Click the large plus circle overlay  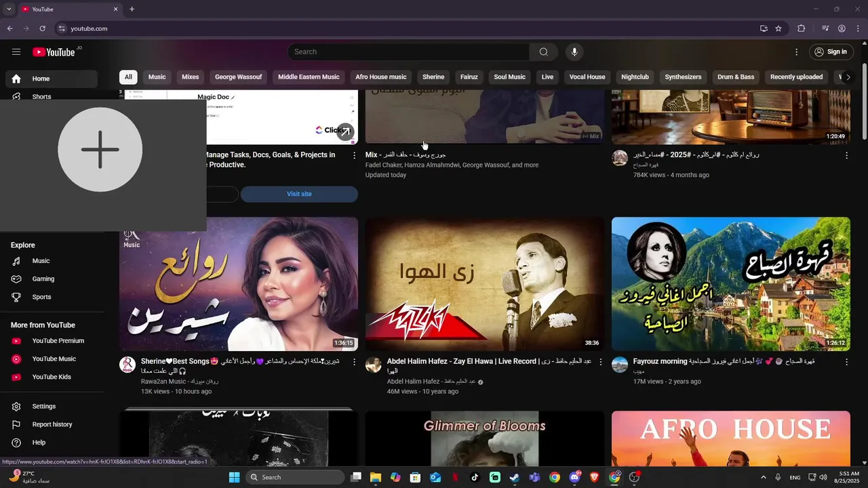click(x=100, y=150)
